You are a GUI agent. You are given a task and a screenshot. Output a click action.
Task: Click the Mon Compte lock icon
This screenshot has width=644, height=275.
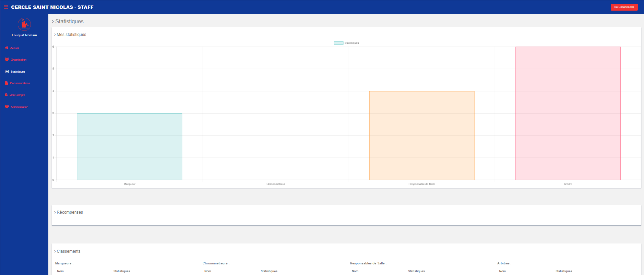(x=6, y=95)
